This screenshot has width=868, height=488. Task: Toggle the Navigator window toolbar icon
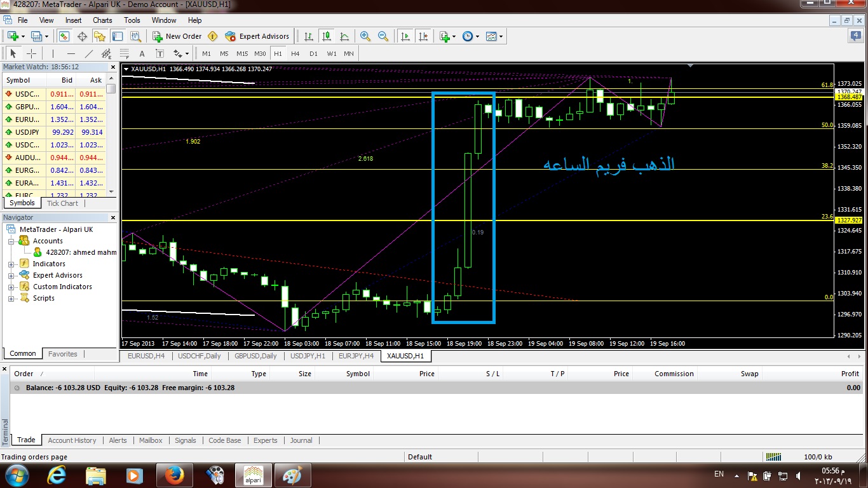coord(100,36)
